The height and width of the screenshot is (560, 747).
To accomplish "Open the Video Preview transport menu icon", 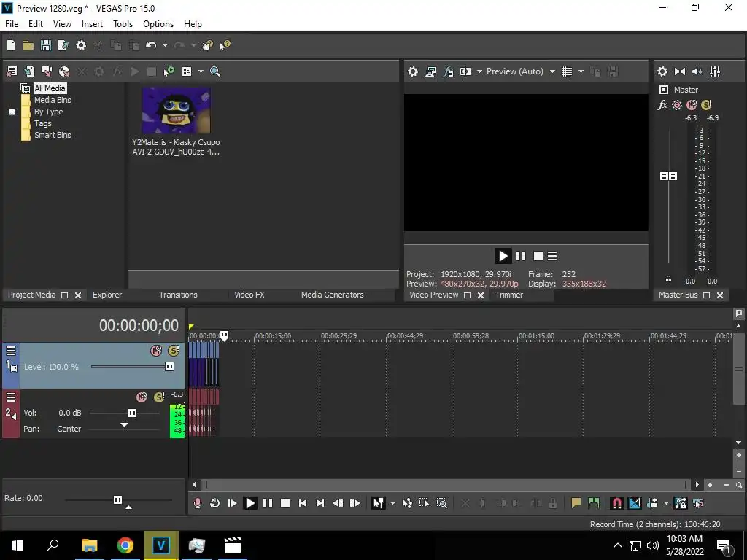I will (x=552, y=256).
